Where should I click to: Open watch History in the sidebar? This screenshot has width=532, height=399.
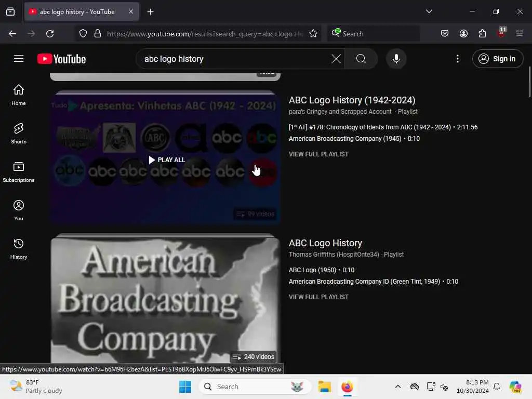click(19, 248)
